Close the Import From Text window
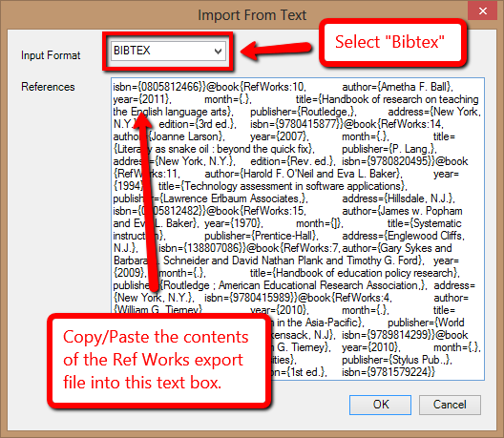This screenshot has width=504, height=438. click(x=482, y=11)
